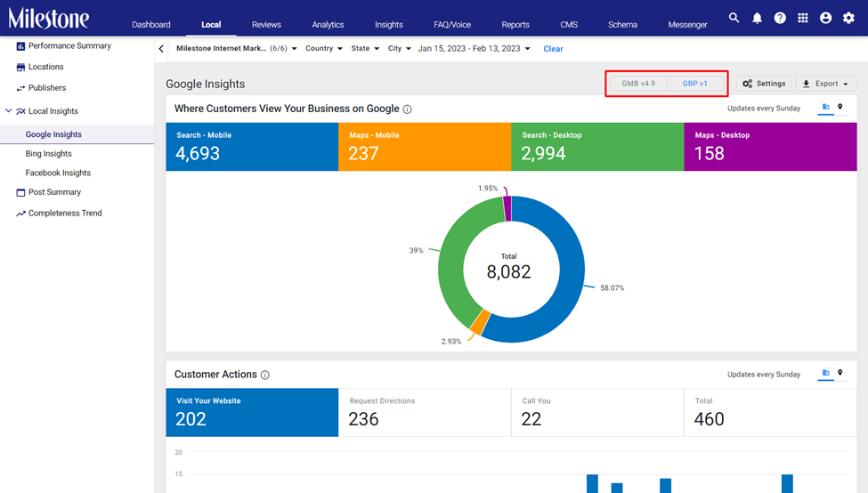Switch to GMB v4.9 version toggle

pos(638,84)
